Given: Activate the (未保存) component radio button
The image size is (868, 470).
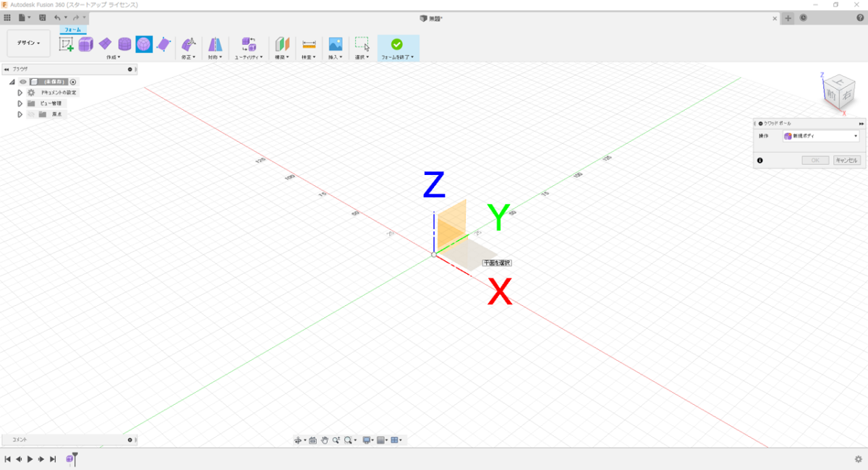Looking at the screenshot, I should click(x=73, y=82).
